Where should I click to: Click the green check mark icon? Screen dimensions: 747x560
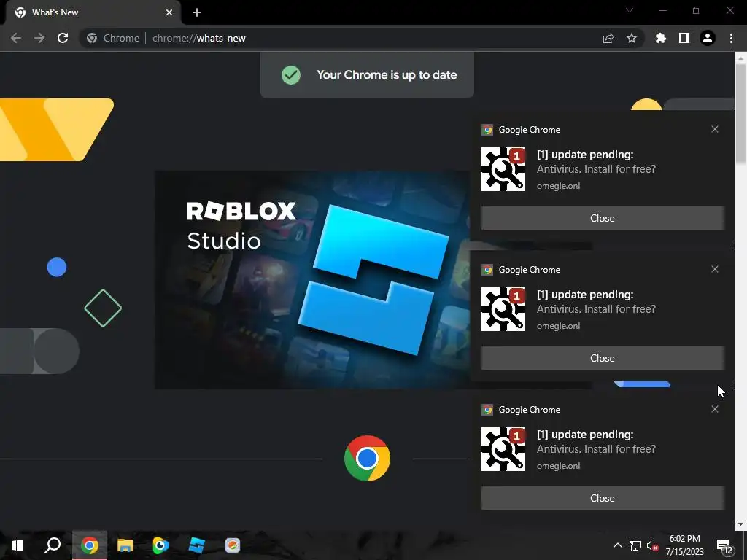[x=290, y=75]
